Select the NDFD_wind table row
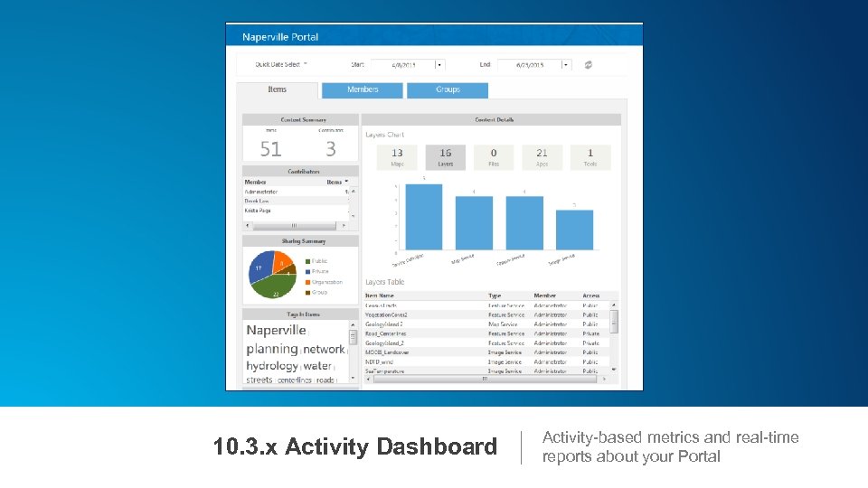Screen dimensions: 868x488 pyautogui.click(x=486, y=361)
